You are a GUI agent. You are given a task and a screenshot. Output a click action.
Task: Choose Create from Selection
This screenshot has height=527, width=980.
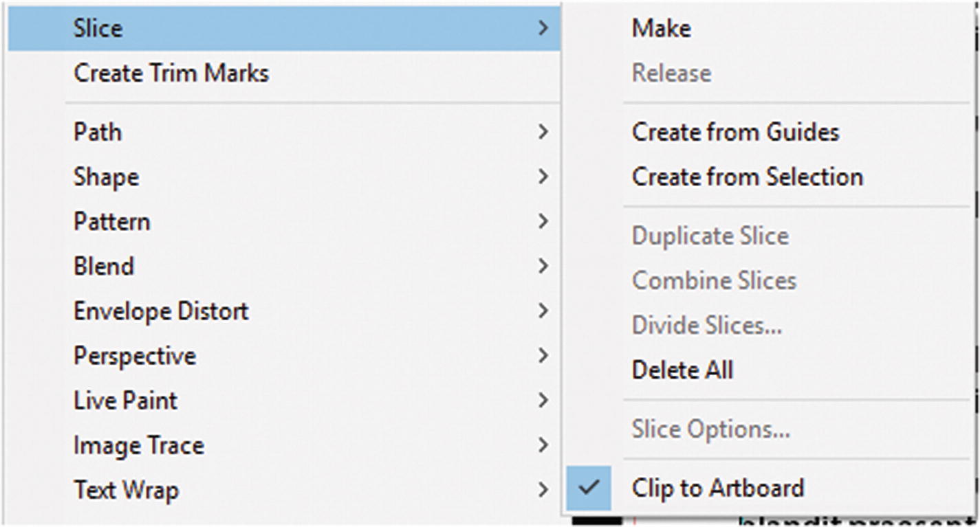tap(747, 177)
